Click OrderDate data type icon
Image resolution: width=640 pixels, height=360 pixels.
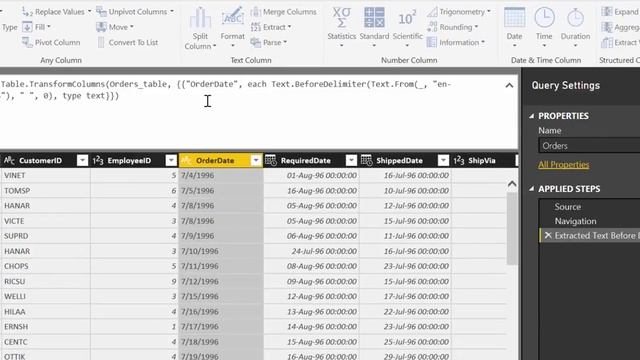(x=186, y=160)
